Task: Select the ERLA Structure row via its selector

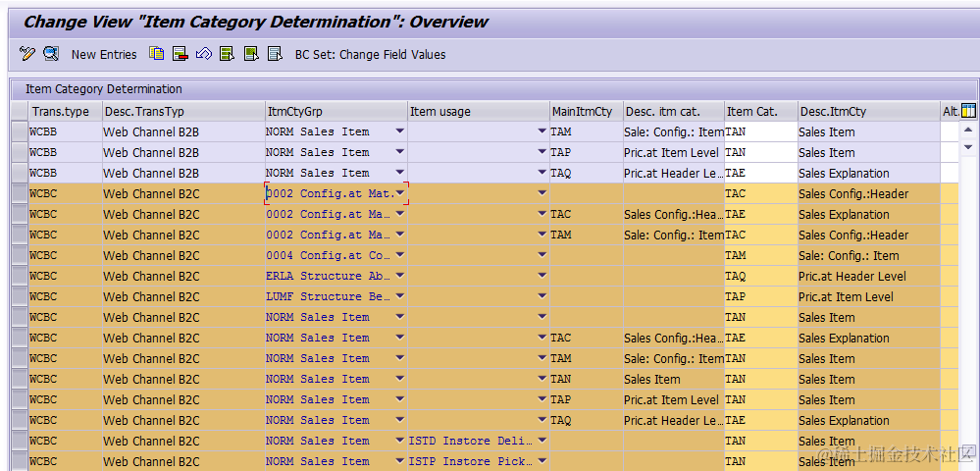Action: click(x=20, y=276)
